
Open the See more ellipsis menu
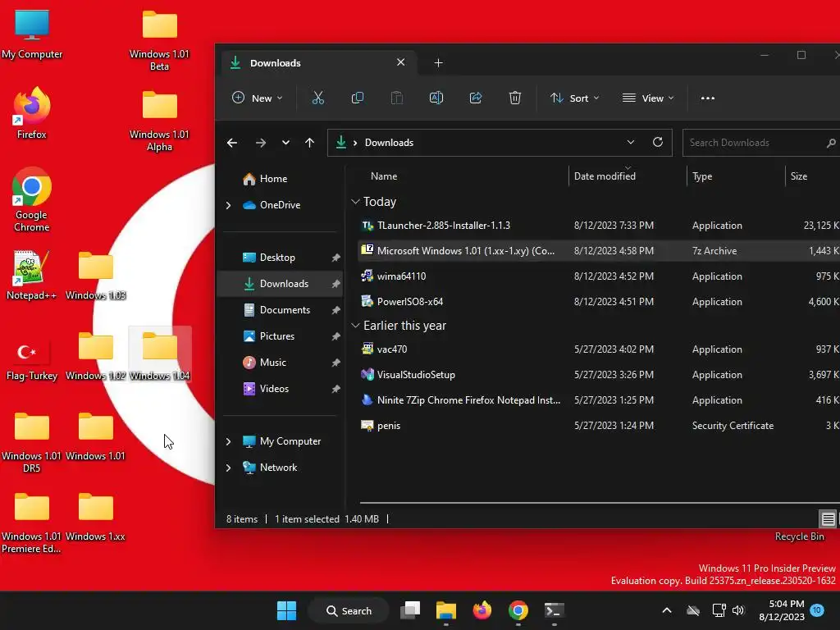click(708, 98)
